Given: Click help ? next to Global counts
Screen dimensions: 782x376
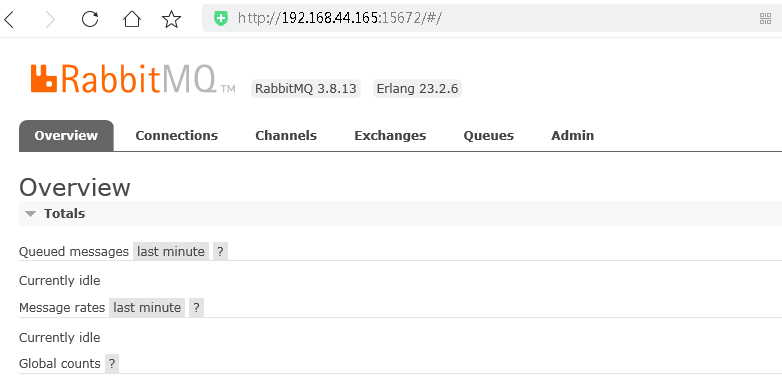Looking at the screenshot, I should [x=112, y=364].
